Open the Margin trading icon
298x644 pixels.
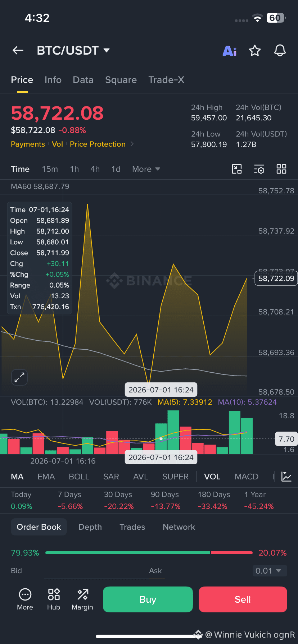tap(82, 599)
